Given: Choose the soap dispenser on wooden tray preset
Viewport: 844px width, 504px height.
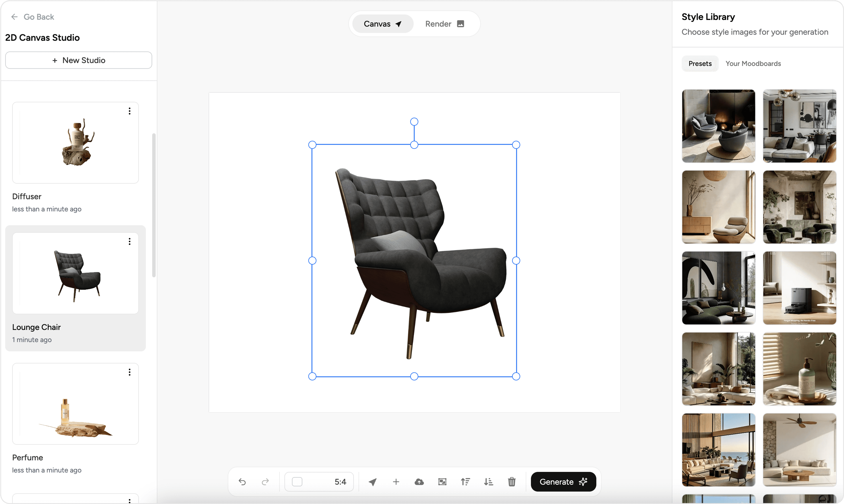Looking at the screenshot, I should (799, 369).
